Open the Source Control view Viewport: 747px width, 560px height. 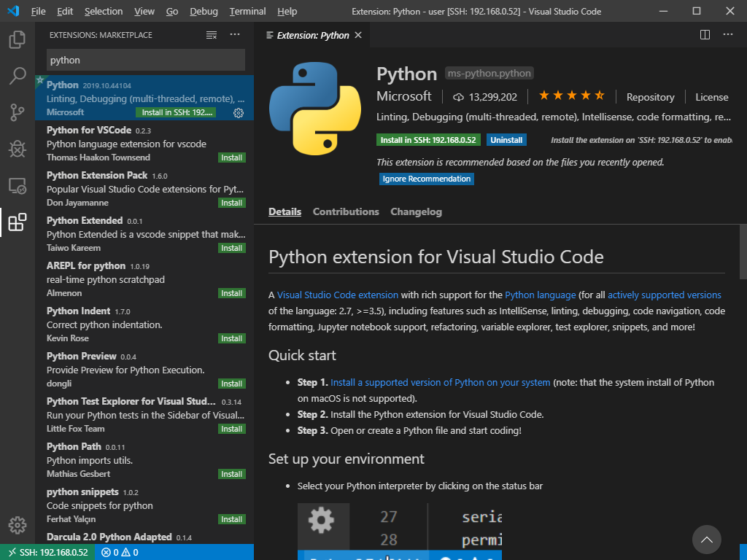coord(18,112)
